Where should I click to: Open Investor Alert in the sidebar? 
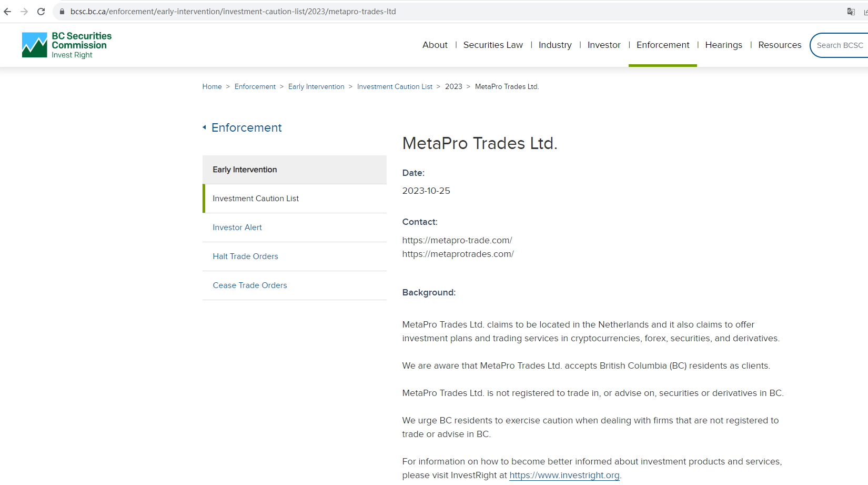237,227
